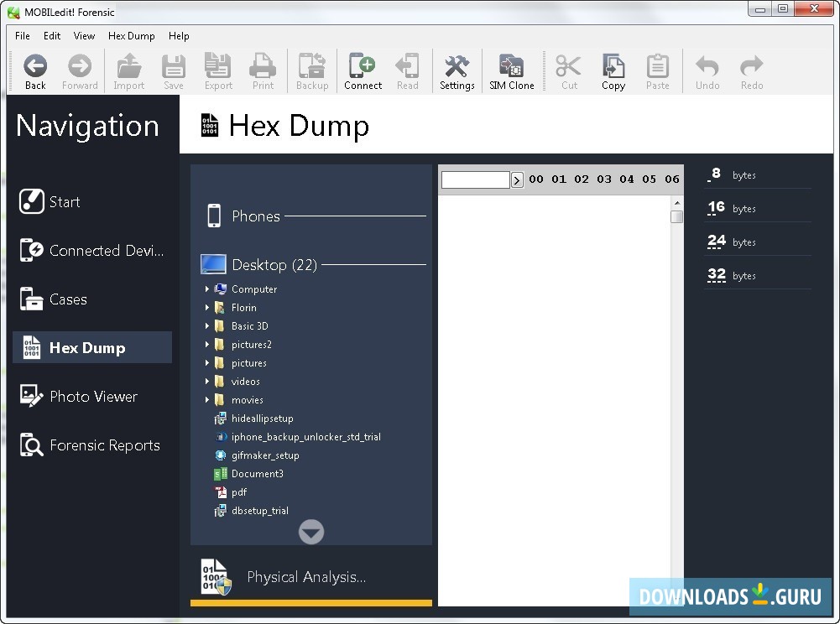
Task: Select the dbsetup_trial file
Action: click(x=251, y=511)
